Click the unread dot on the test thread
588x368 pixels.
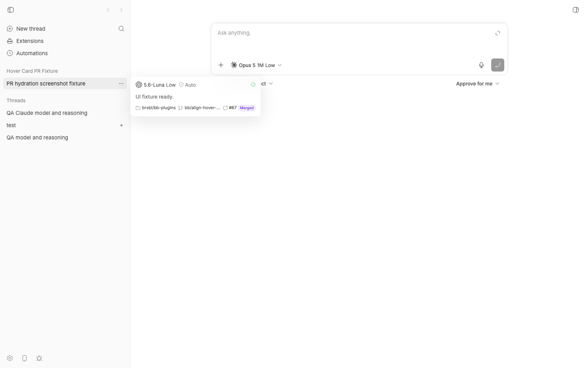[121, 125]
